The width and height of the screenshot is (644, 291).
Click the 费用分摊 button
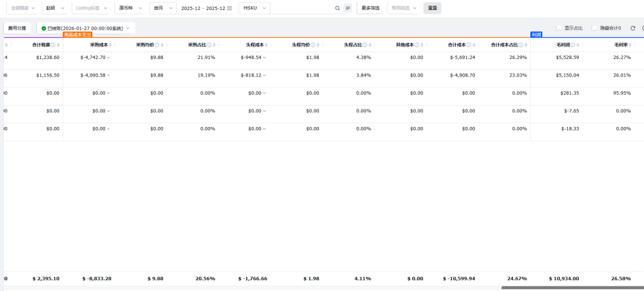coord(17,28)
